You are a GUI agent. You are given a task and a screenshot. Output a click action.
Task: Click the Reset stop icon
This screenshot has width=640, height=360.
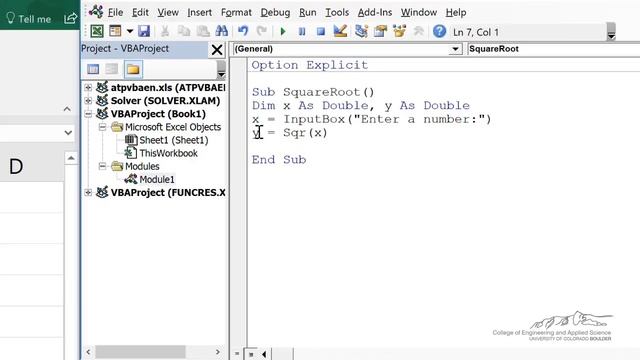(x=321, y=31)
